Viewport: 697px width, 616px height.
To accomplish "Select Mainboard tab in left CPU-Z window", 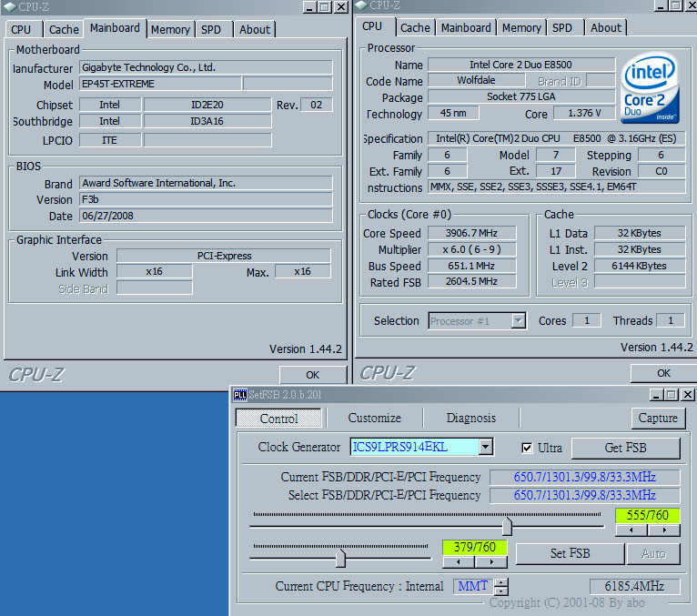I will tap(115, 28).
